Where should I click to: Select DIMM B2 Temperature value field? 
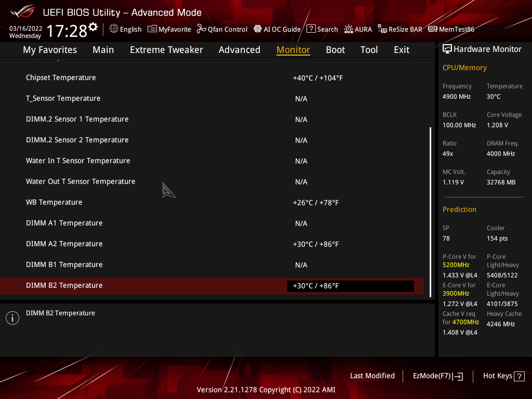[x=351, y=286]
